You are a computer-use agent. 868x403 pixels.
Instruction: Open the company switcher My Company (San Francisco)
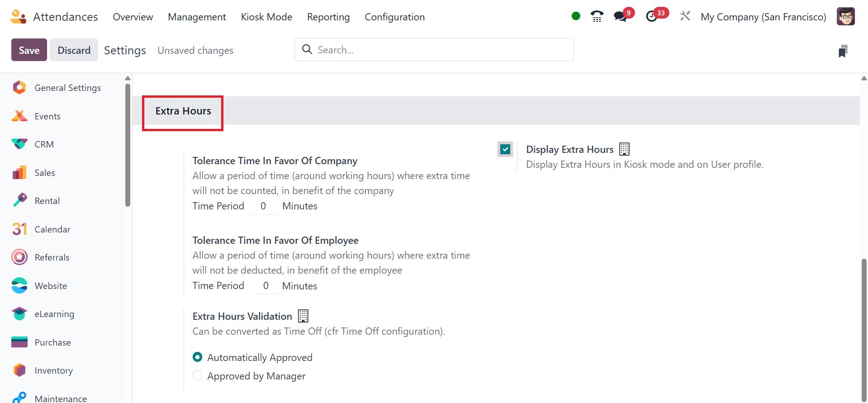pos(763,17)
